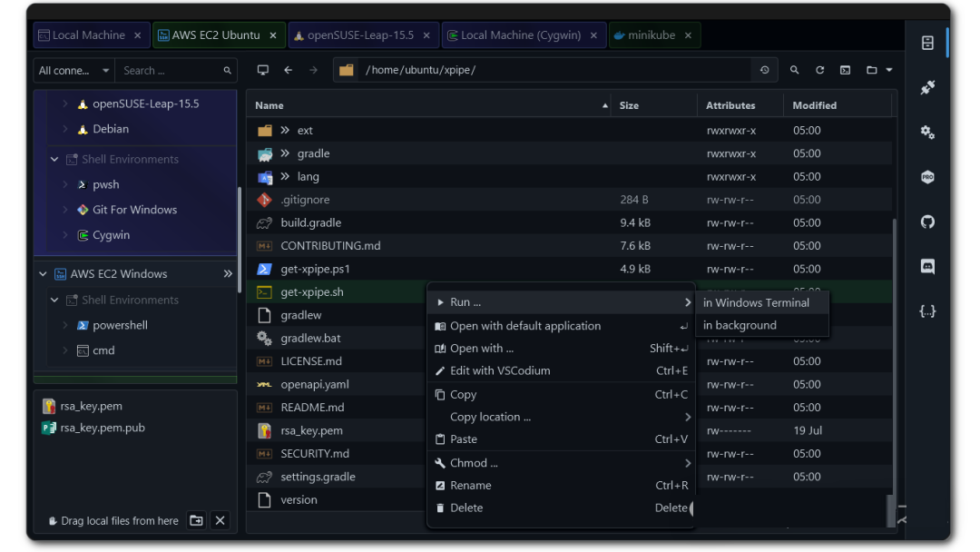Sort files by the Size column header

(x=629, y=105)
